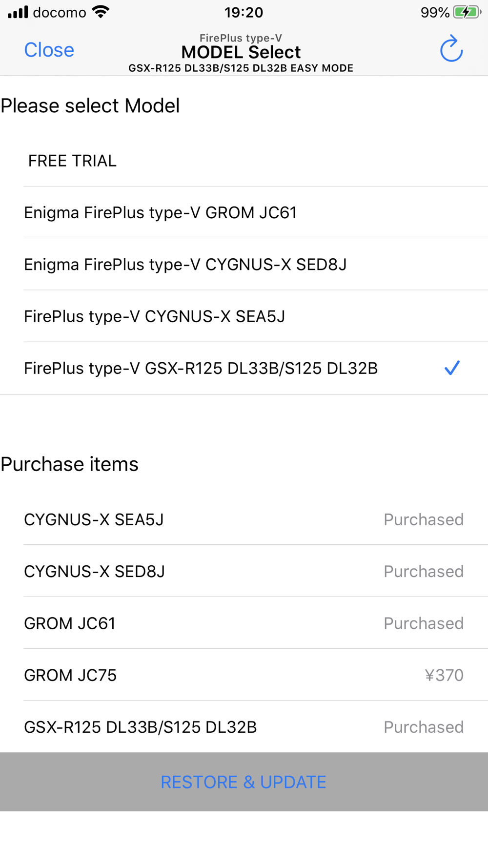The height and width of the screenshot is (868, 488).
Task: Select Enigma FirePlus type-V GROM JC61 model
Action: pos(161,212)
